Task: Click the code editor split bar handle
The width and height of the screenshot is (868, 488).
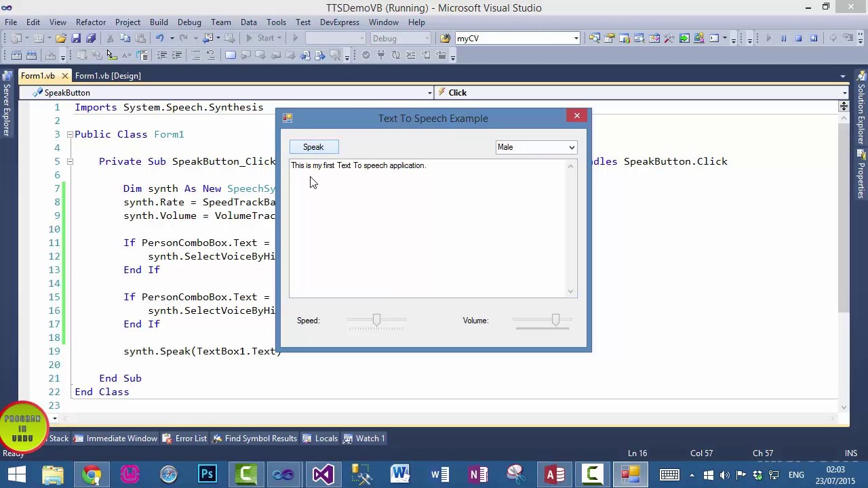Action: click(844, 106)
